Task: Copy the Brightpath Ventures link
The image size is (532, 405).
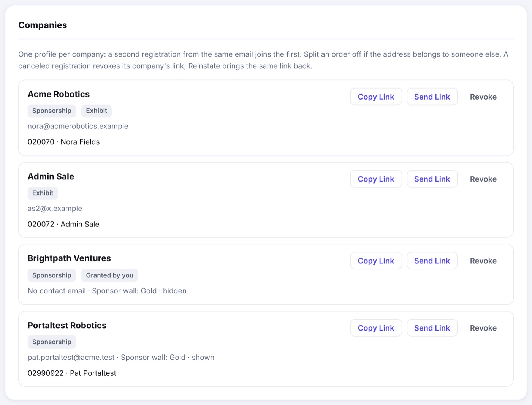Action: click(376, 261)
